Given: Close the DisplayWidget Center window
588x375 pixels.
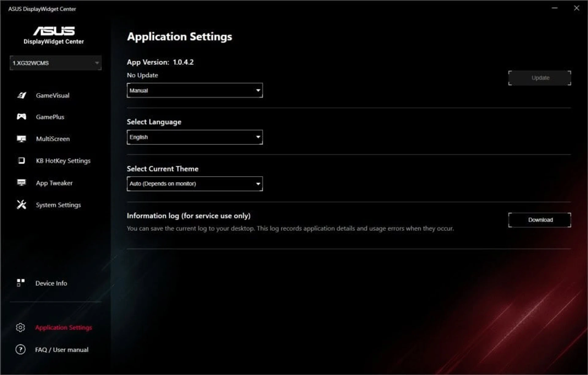Looking at the screenshot, I should coord(577,8).
